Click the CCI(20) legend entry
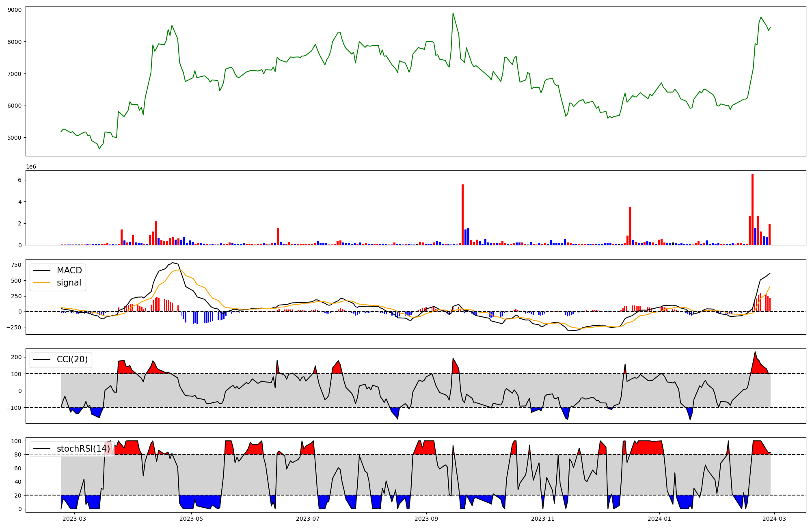This screenshot has height=528, width=812. click(72, 360)
